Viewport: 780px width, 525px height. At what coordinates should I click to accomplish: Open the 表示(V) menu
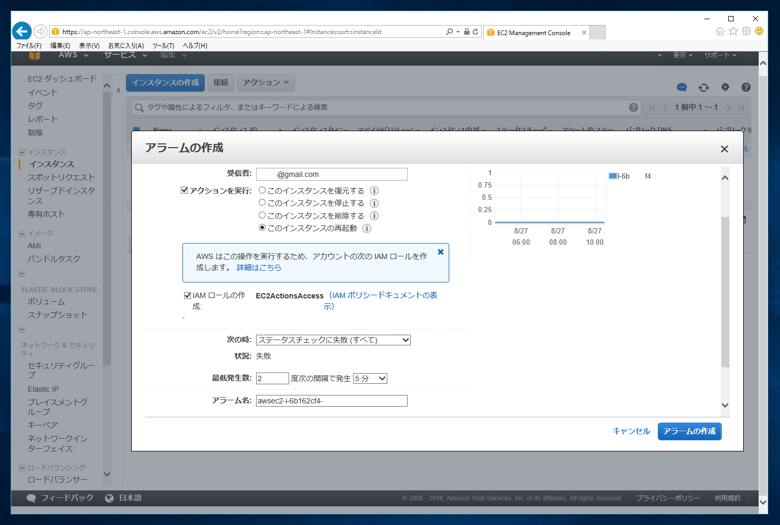pos(89,46)
